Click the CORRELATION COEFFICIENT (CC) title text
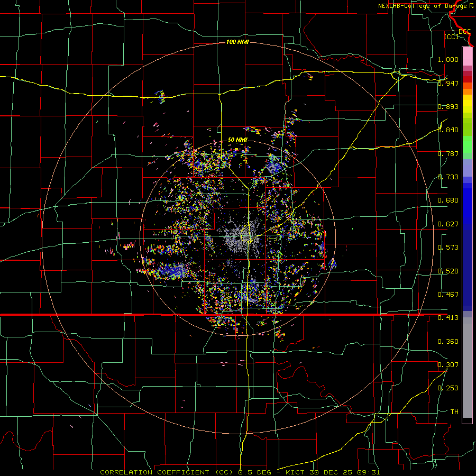476x476 pixels. coord(167,472)
